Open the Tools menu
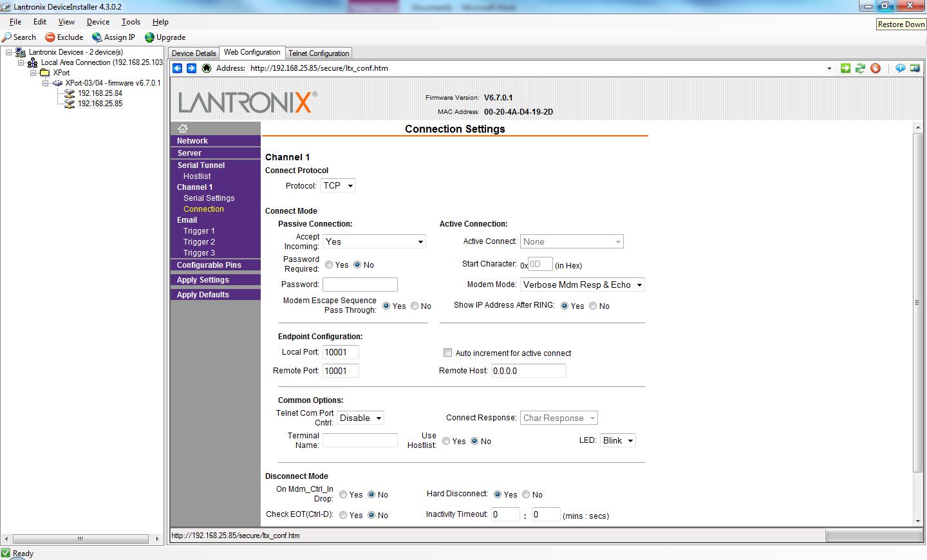The width and height of the screenshot is (927, 560). (x=131, y=22)
